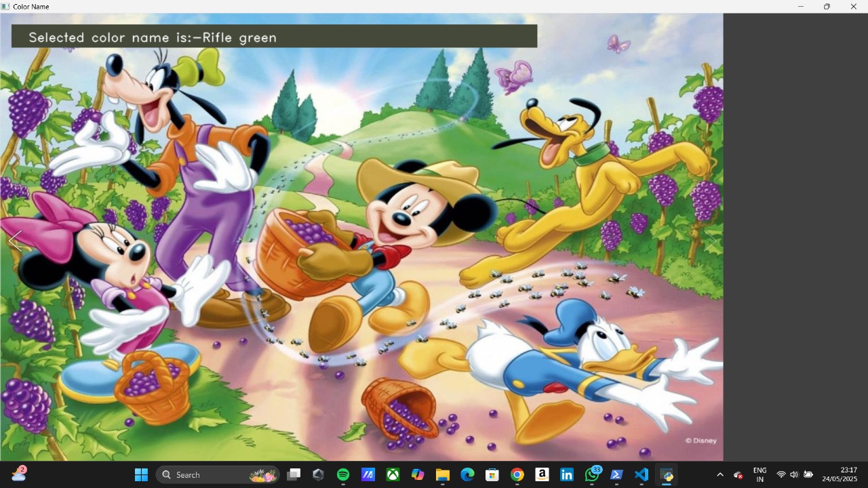Check the battery status tray icon
The image size is (868, 488).
click(x=808, y=474)
